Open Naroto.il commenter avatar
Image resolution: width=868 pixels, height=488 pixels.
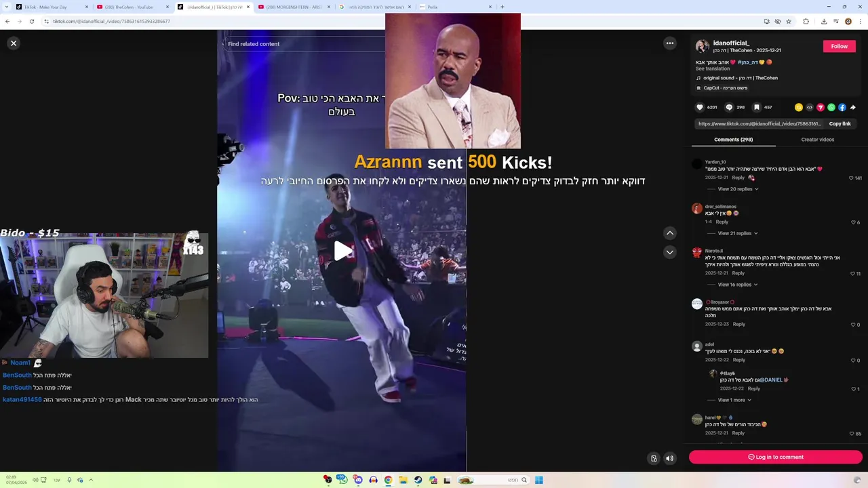(x=696, y=252)
